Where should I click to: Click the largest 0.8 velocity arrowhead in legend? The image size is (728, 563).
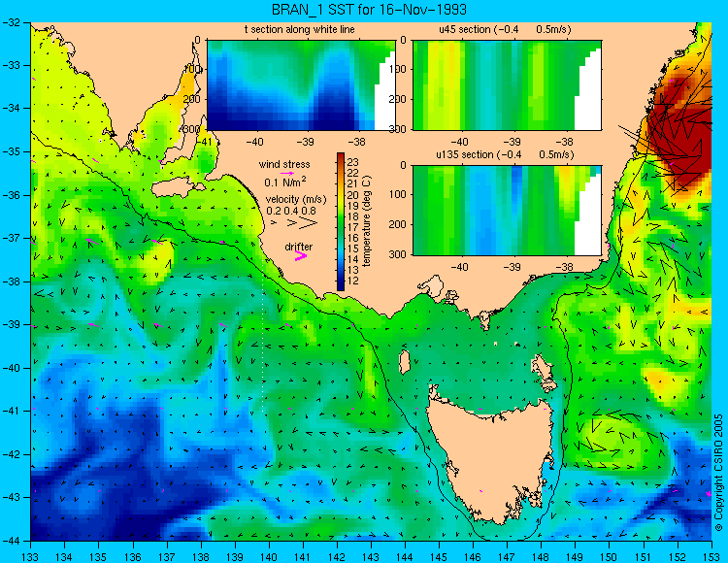pos(311,223)
